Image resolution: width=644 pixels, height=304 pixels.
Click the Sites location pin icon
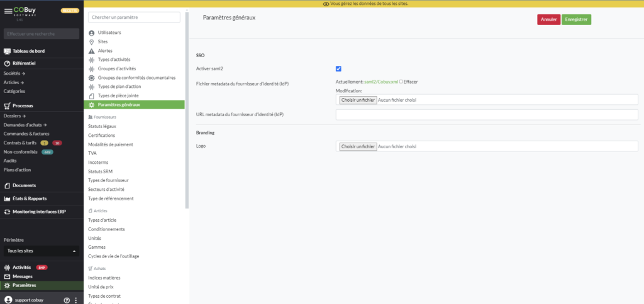point(92,41)
